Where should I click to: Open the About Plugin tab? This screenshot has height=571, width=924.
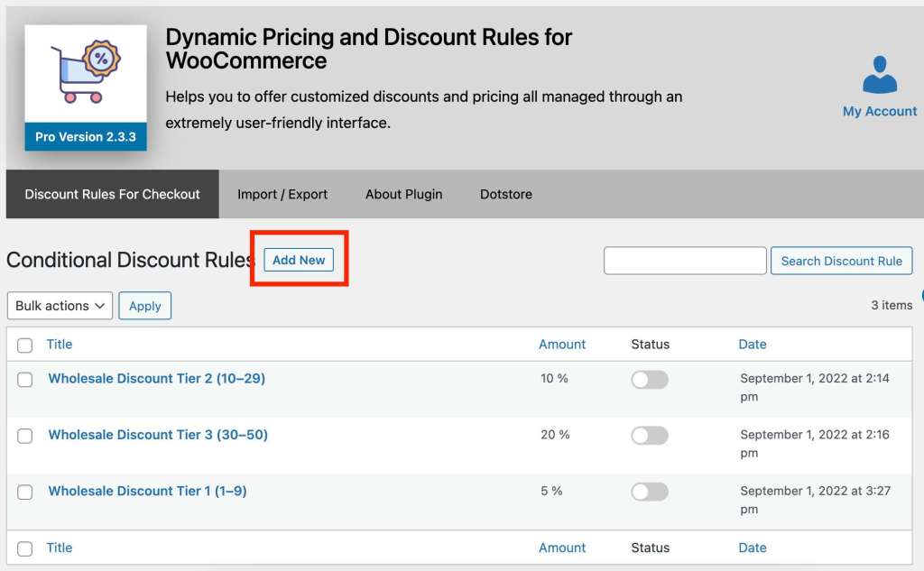[x=403, y=194]
